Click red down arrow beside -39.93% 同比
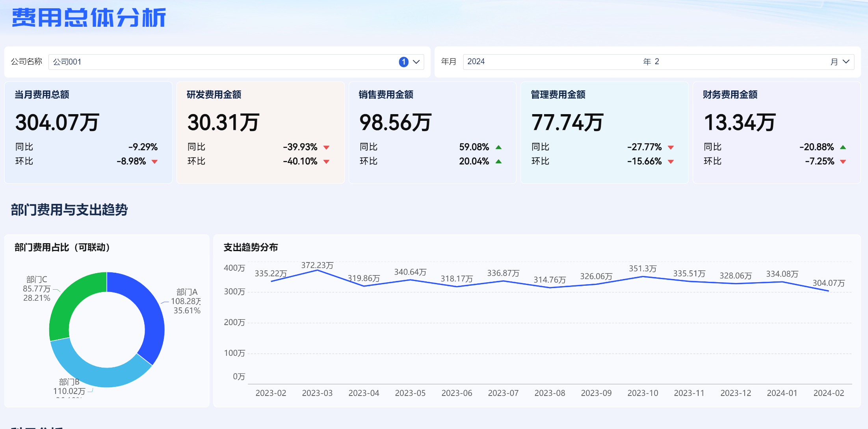 (x=326, y=148)
